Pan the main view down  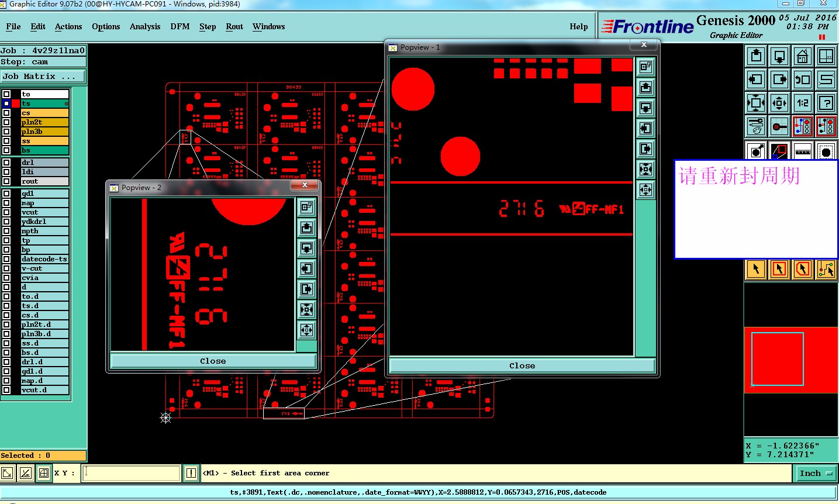click(779, 56)
